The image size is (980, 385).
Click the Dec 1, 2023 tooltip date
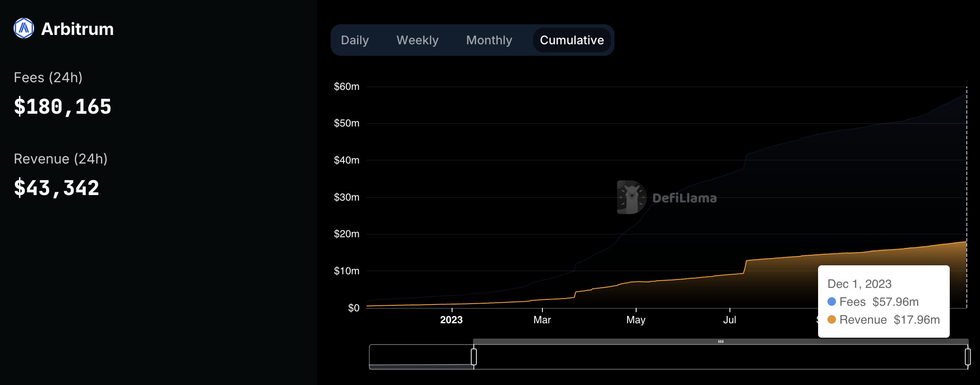click(859, 284)
